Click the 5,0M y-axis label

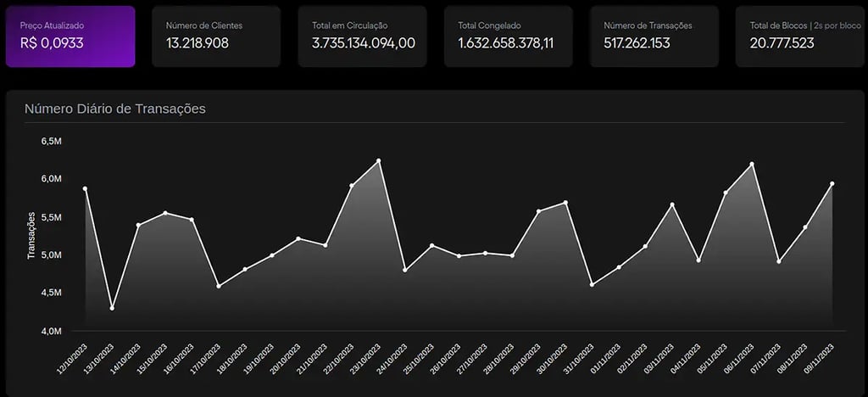tap(51, 254)
